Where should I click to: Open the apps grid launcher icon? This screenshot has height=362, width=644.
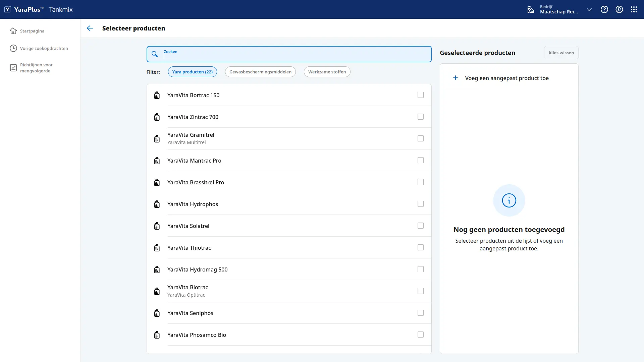634,9
